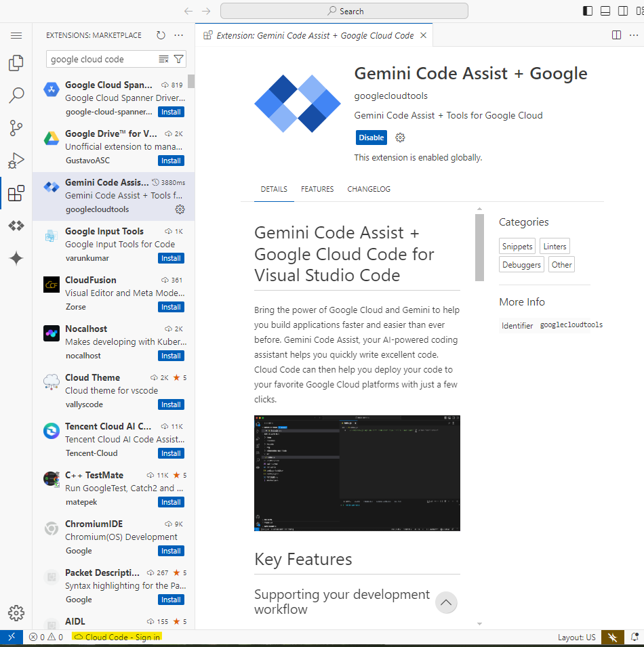Open the Run and Debug view
The width and height of the screenshot is (644, 647).
pyautogui.click(x=16, y=160)
